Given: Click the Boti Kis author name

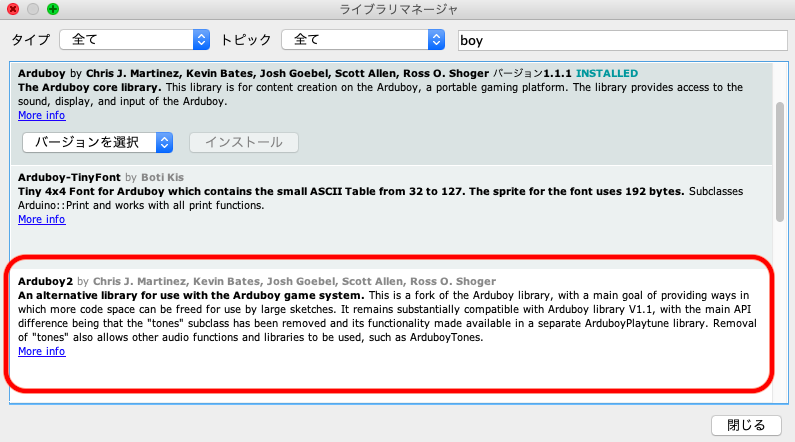Looking at the screenshot, I should [x=162, y=177].
